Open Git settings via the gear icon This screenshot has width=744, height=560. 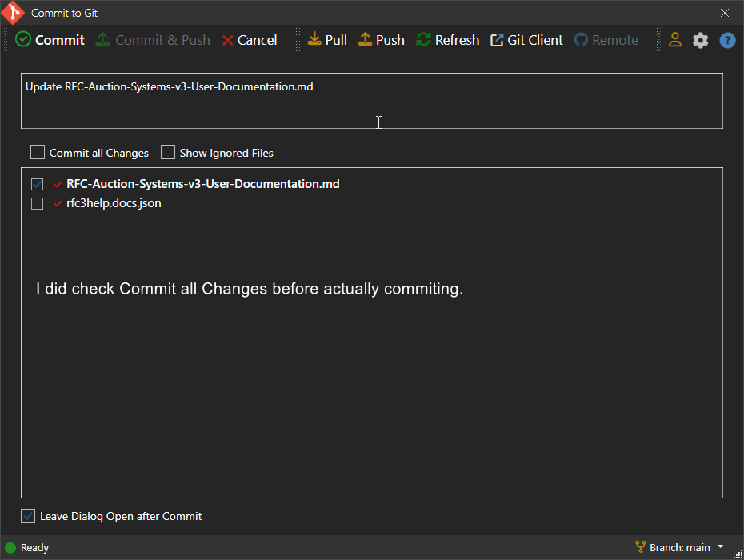pos(701,40)
